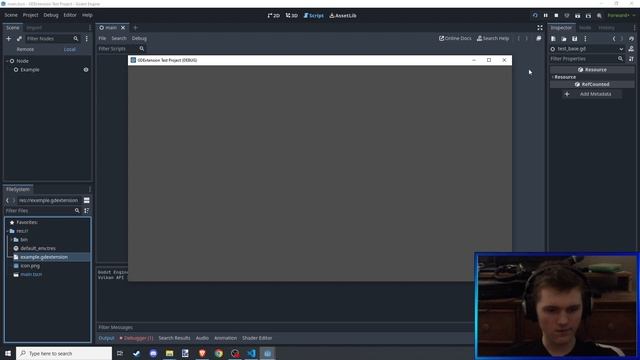
Task: Switch to the Node dock tab
Action: point(585,28)
